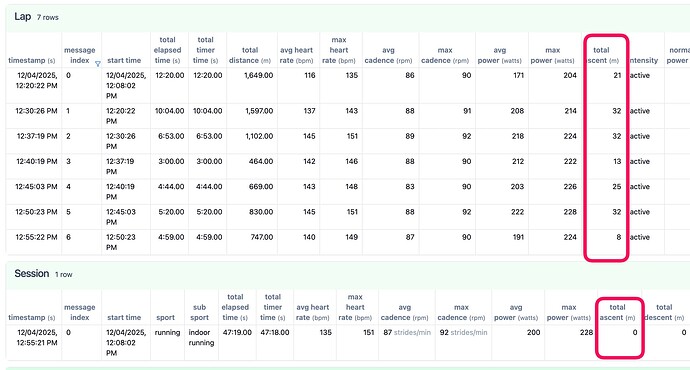This screenshot has height=370, width=690.
Task: Select lap 0 distance cell 1,649.00
Action: pyautogui.click(x=259, y=75)
